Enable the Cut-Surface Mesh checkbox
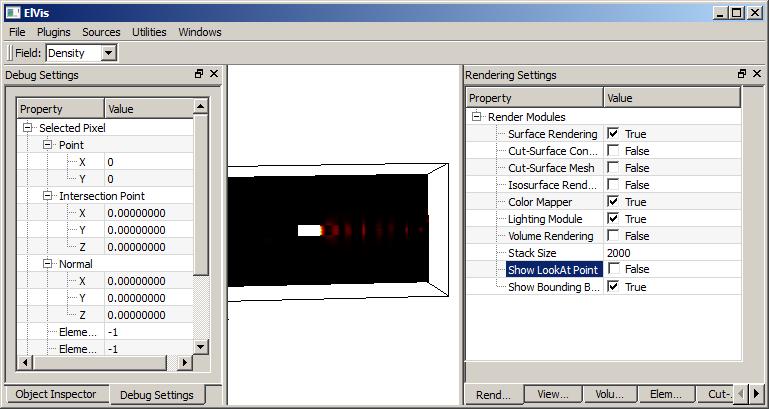Image resolution: width=769 pixels, height=409 pixels. pyautogui.click(x=613, y=168)
